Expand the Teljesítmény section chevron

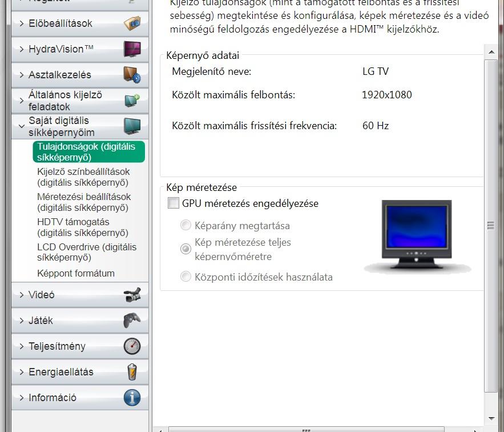click(22, 346)
